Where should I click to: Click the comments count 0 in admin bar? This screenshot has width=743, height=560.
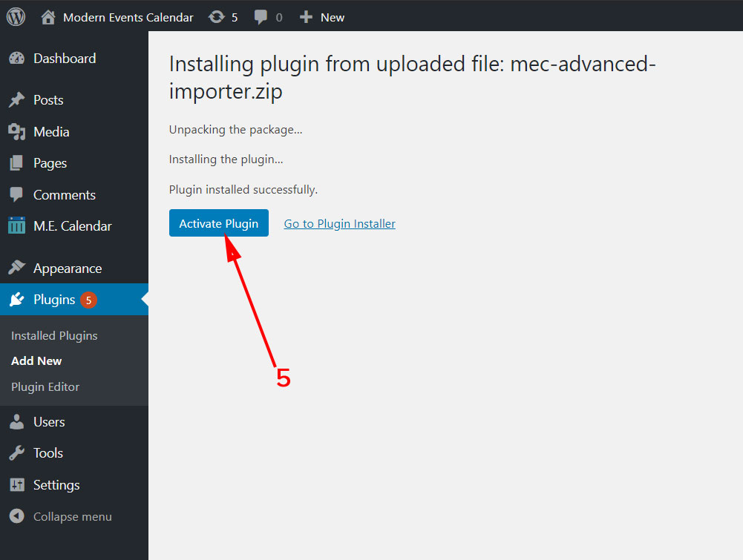279,18
